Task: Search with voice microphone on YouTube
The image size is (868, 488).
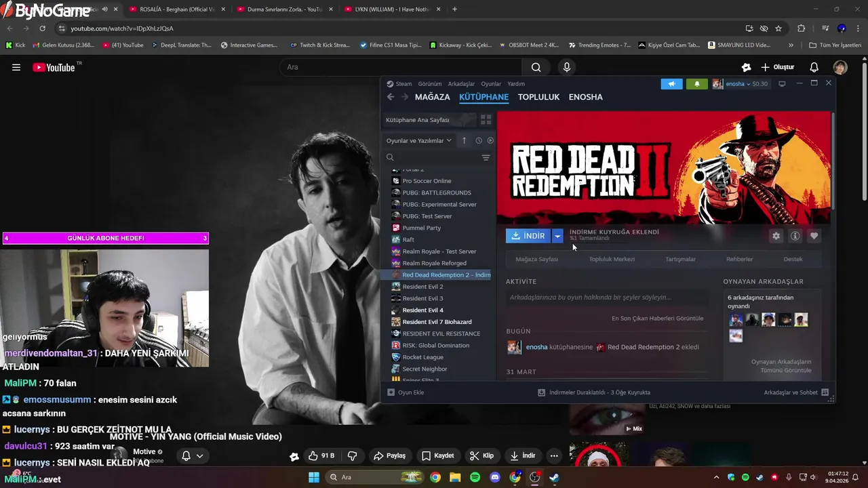Action: point(567,67)
